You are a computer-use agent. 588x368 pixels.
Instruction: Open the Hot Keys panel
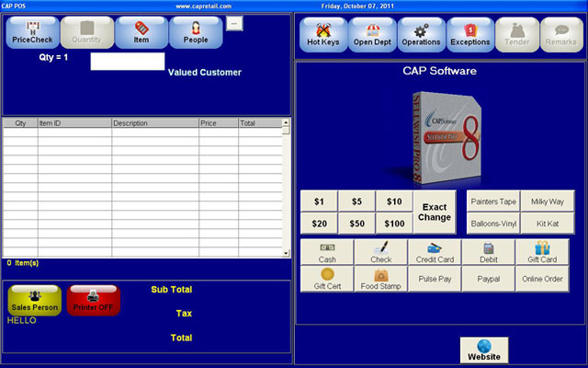(x=322, y=34)
